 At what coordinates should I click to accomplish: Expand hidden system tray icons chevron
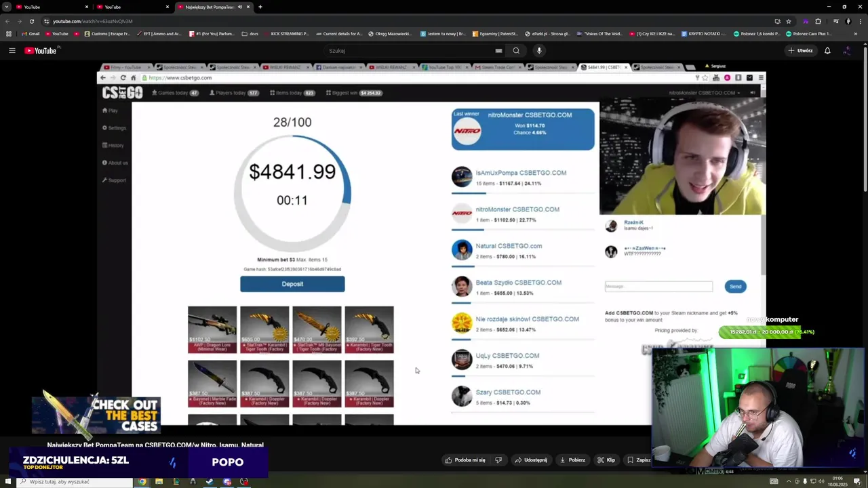(789, 481)
